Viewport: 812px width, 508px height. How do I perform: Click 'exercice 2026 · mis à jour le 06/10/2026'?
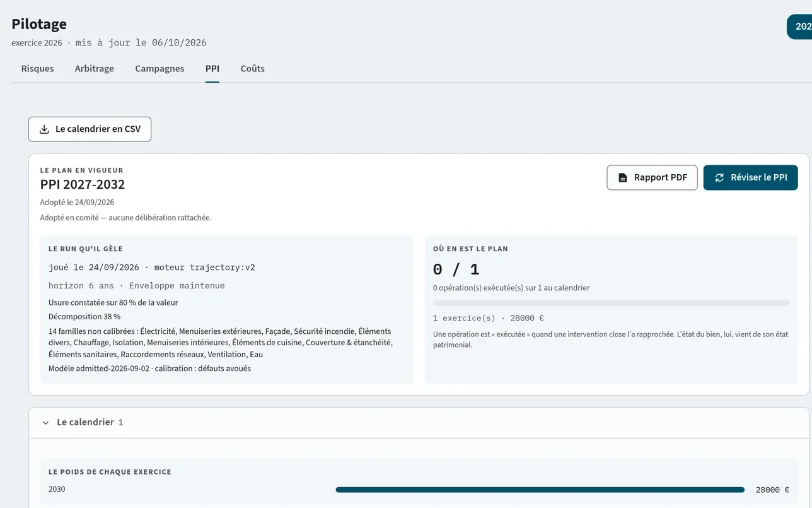(109, 43)
